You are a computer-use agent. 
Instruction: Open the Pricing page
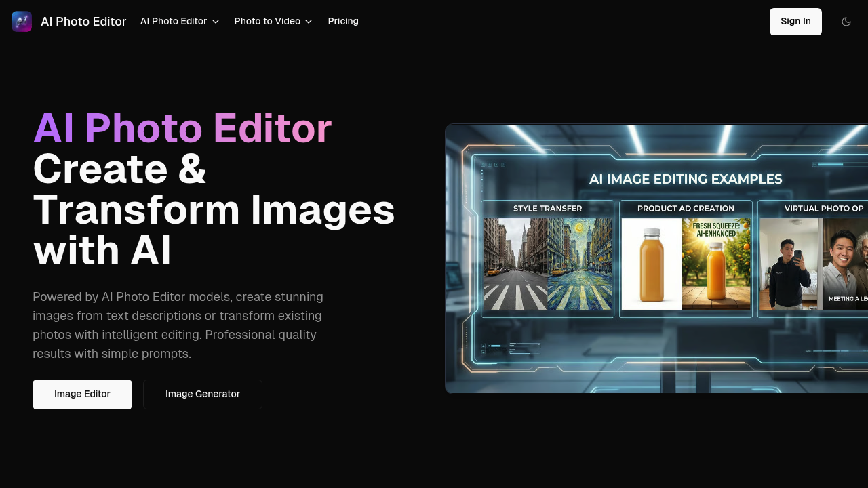343,21
